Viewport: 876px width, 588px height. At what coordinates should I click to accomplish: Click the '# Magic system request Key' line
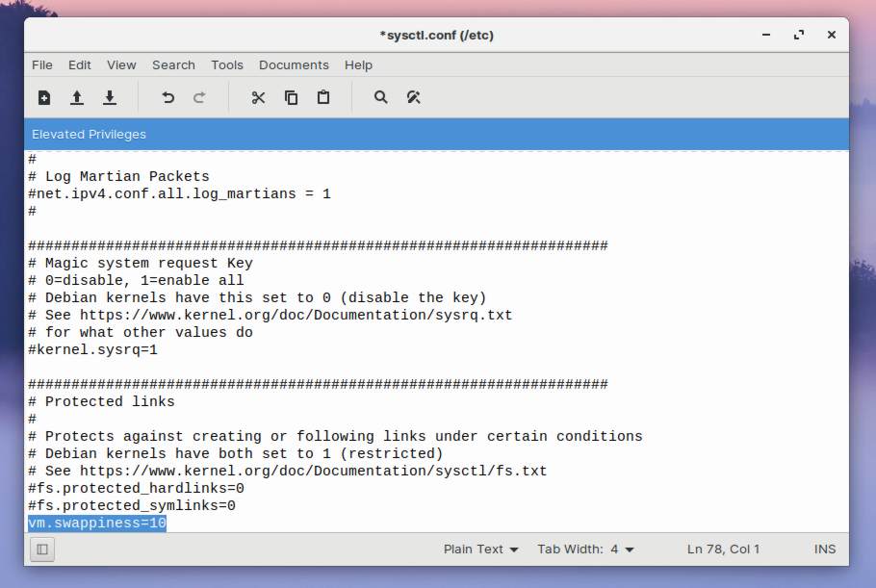coord(141,264)
